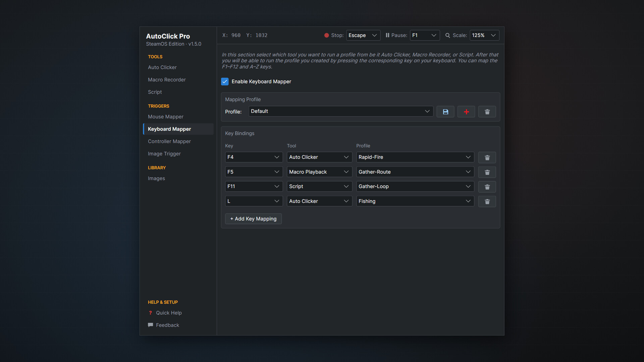
Task: Click the Feedback speech bubble icon
Action: [x=150, y=325]
